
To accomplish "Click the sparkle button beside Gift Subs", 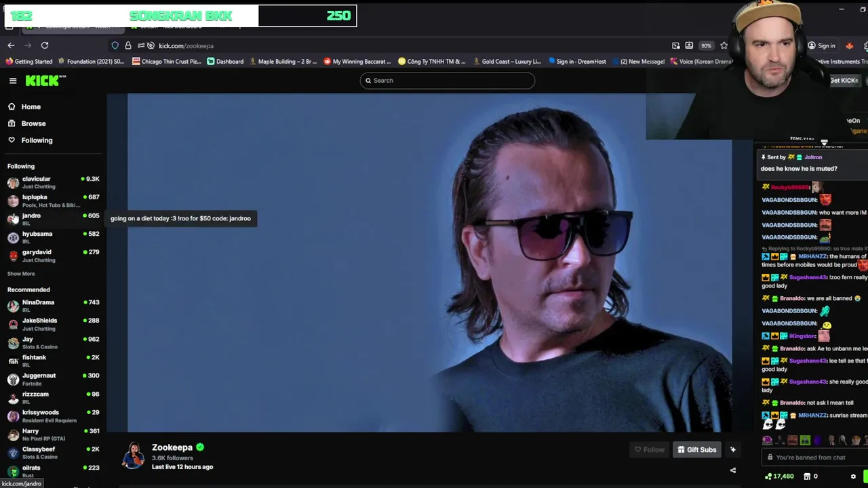I will point(733,449).
